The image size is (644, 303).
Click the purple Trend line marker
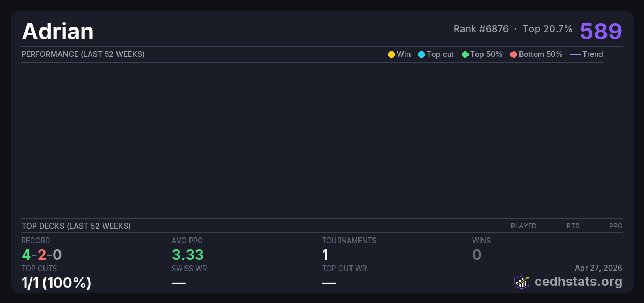coord(575,54)
